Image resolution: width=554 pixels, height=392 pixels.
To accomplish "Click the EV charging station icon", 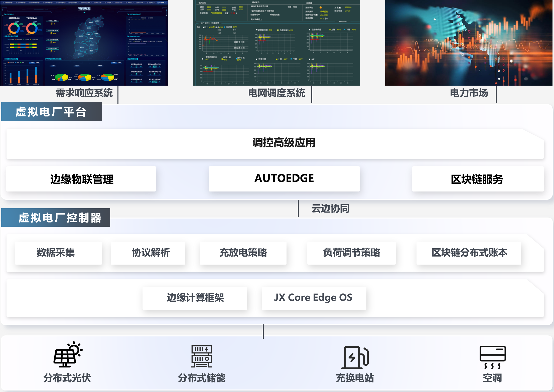I will (355, 357).
